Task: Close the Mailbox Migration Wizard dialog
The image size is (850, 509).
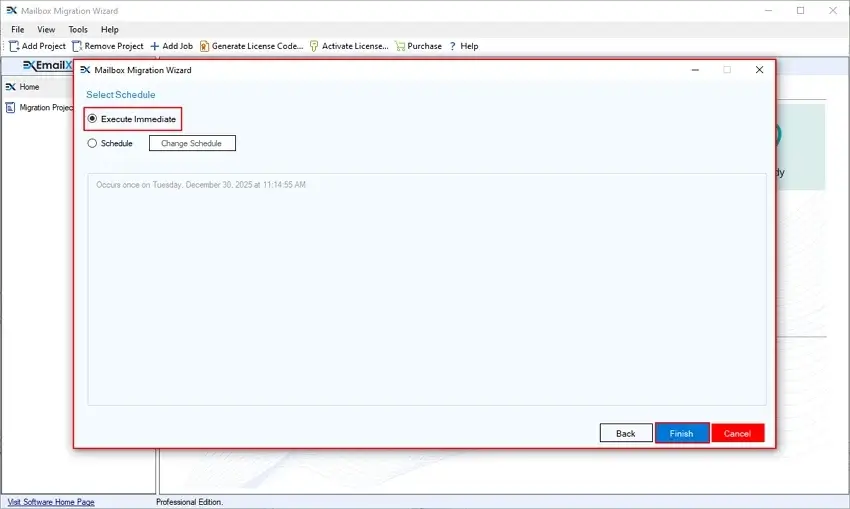Action: click(x=759, y=69)
